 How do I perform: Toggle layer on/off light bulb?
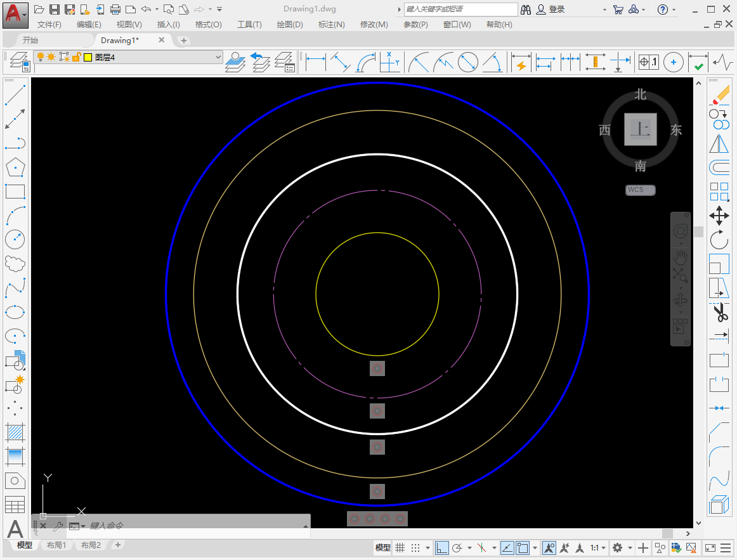pos(41,57)
